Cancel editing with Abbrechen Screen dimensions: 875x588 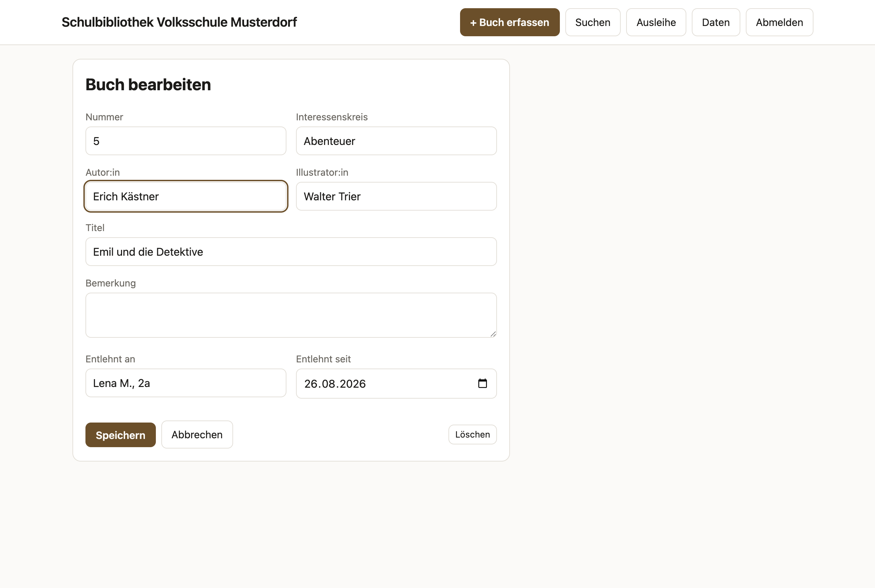(x=197, y=435)
